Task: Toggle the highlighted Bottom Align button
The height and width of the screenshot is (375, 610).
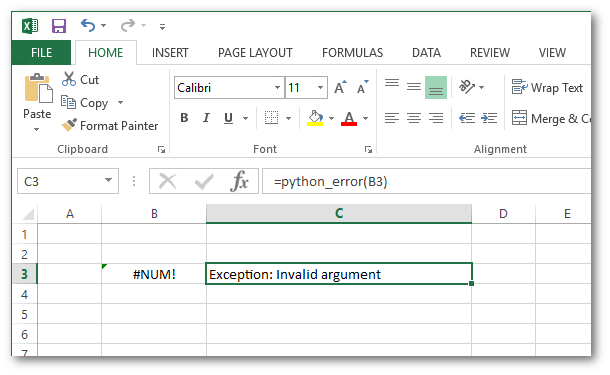Action: (x=436, y=87)
